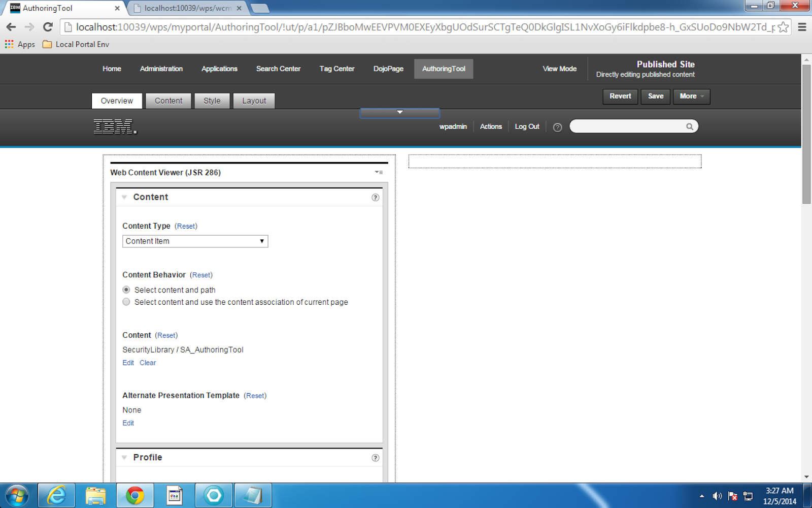Open the Tag Center page
812x508 pixels.
pos(337,69)
